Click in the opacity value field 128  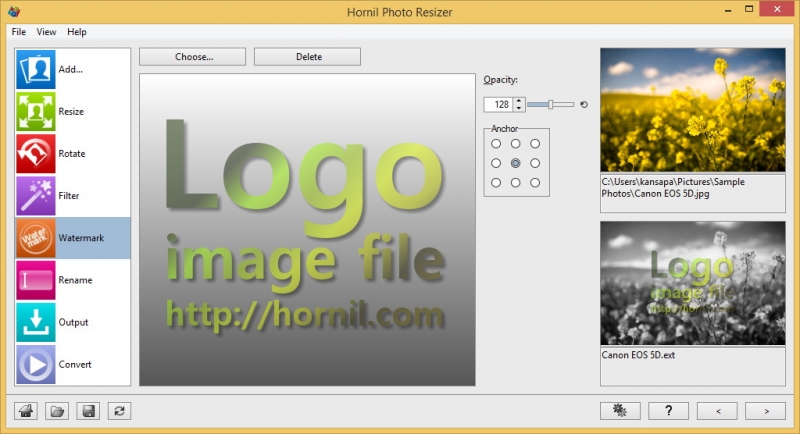(x=499, y=105)
